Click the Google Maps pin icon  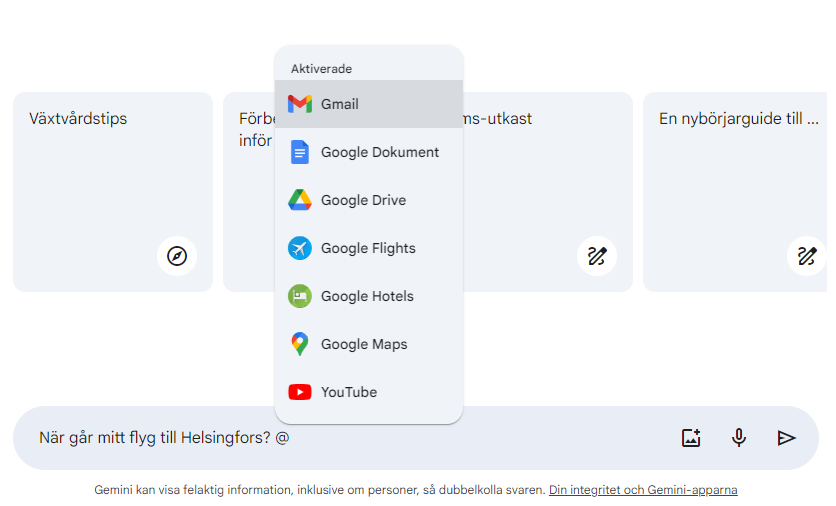(x=300, y=344)
